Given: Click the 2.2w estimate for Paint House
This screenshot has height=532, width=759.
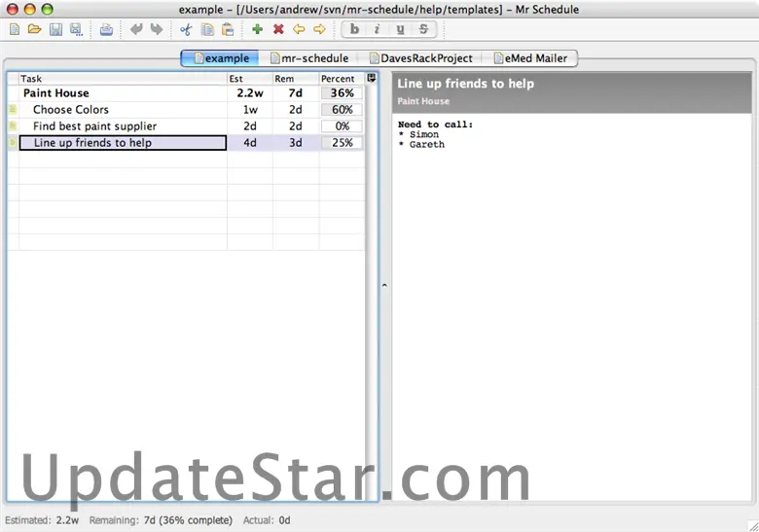Looking at the screenshot, I should pos(250,92).
